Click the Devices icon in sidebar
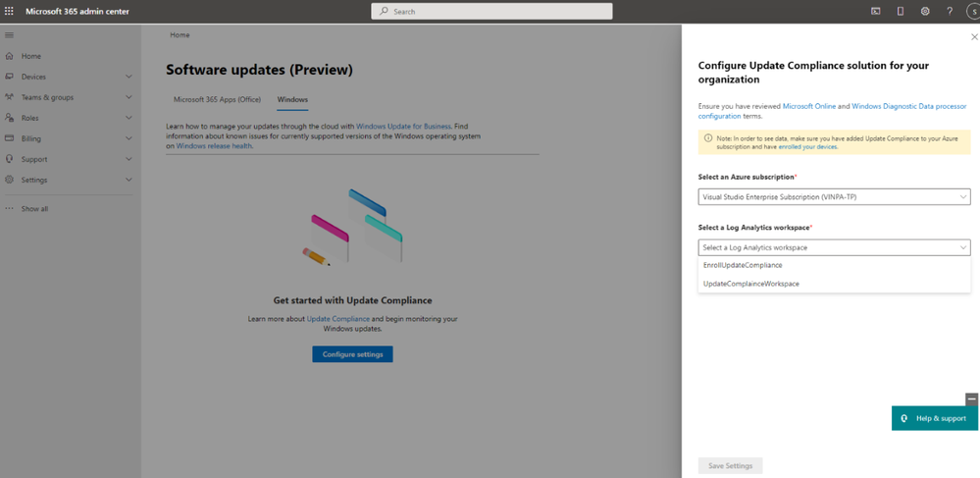980x478 pixels. pyautogui.click(x=9, y=77)
